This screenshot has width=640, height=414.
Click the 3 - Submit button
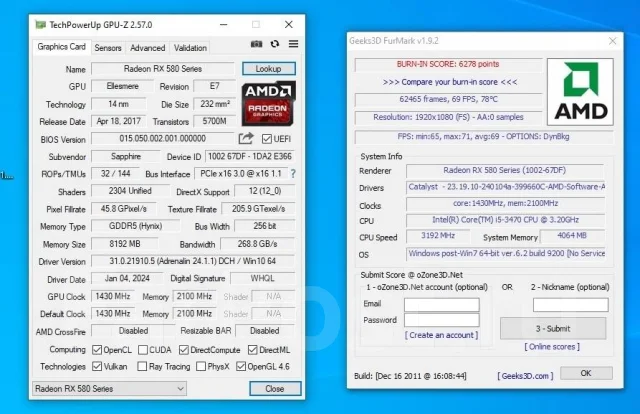tap(553, 329)
